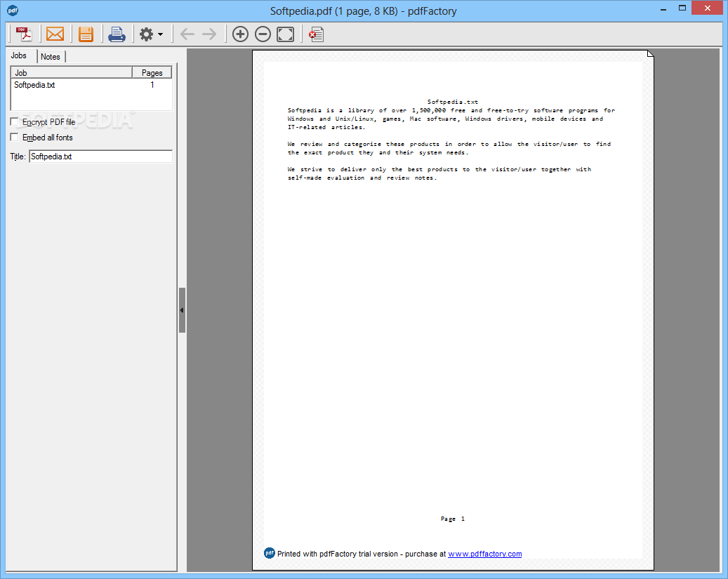Expand the settings gear dropdown arrow
This screenshot has height=579, width=728.
click(x=160, y=34)
